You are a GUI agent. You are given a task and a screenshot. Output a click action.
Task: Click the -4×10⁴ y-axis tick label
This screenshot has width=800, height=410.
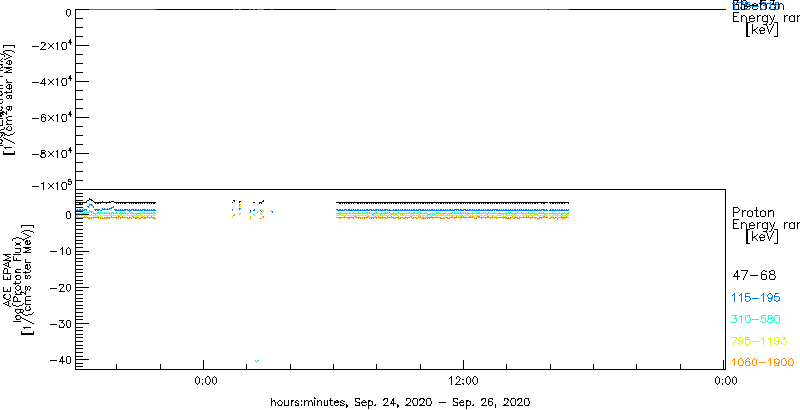pyautogui.click(x=50, y=81)
